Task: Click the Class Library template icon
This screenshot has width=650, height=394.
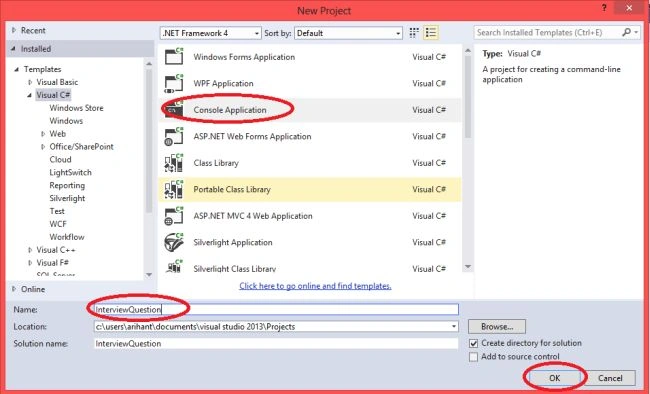Action: 174,163
